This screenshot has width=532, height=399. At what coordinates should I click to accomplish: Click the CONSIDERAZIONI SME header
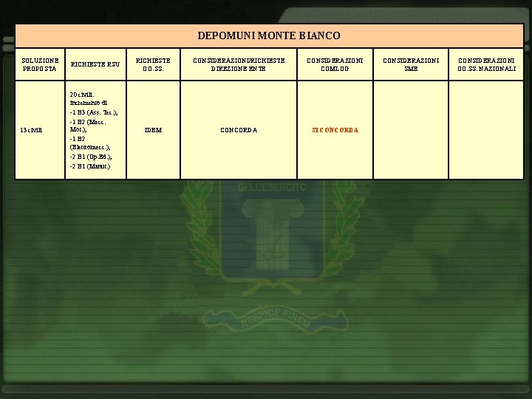411,64
